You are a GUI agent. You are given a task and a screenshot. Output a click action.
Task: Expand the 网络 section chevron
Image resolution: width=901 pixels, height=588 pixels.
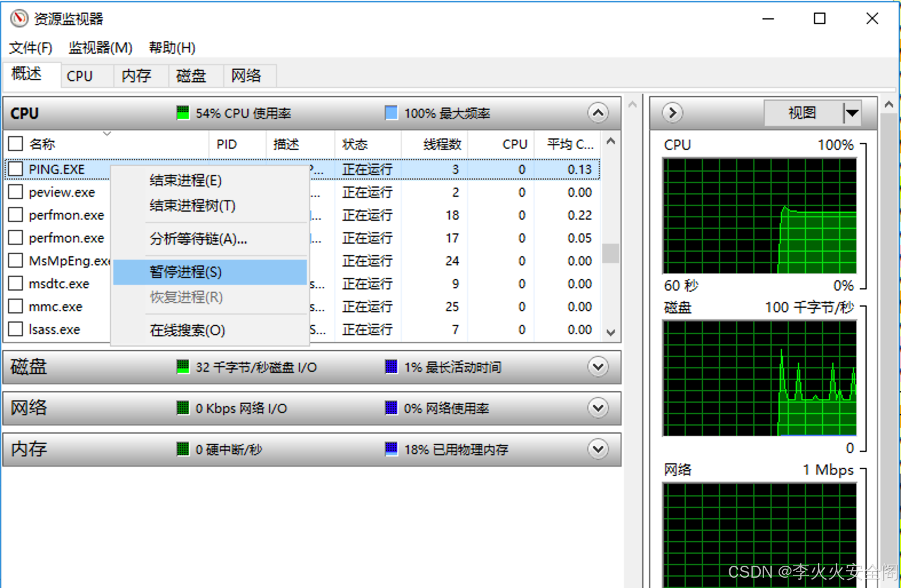click(598, 408)
